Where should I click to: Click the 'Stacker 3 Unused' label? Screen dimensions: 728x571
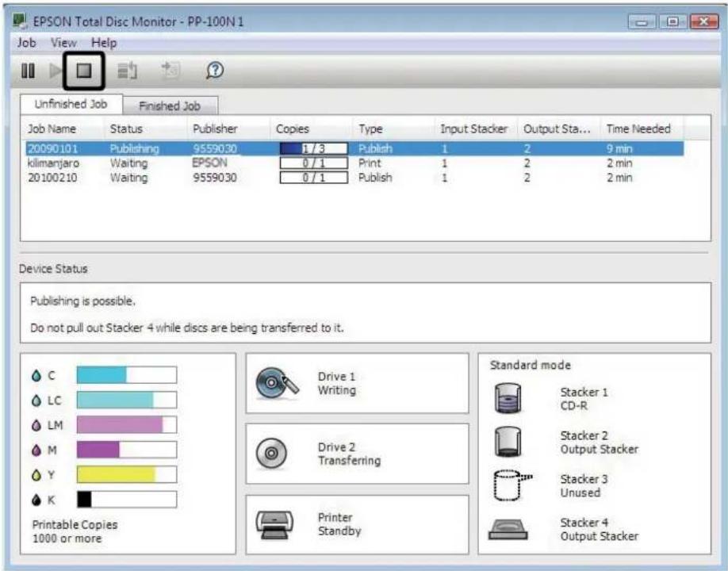(584, 485)
